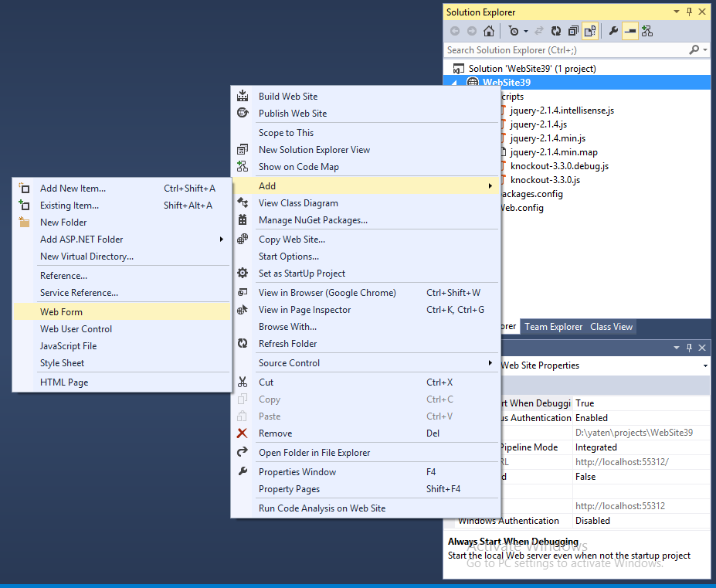
Task: Switch to the Team Explorer tab
Action: click(x=553, y=326)
